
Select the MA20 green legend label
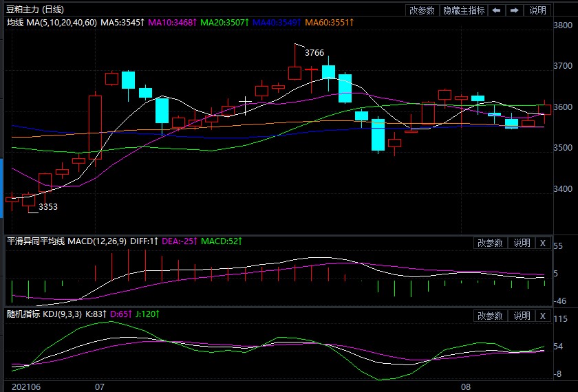224,23
